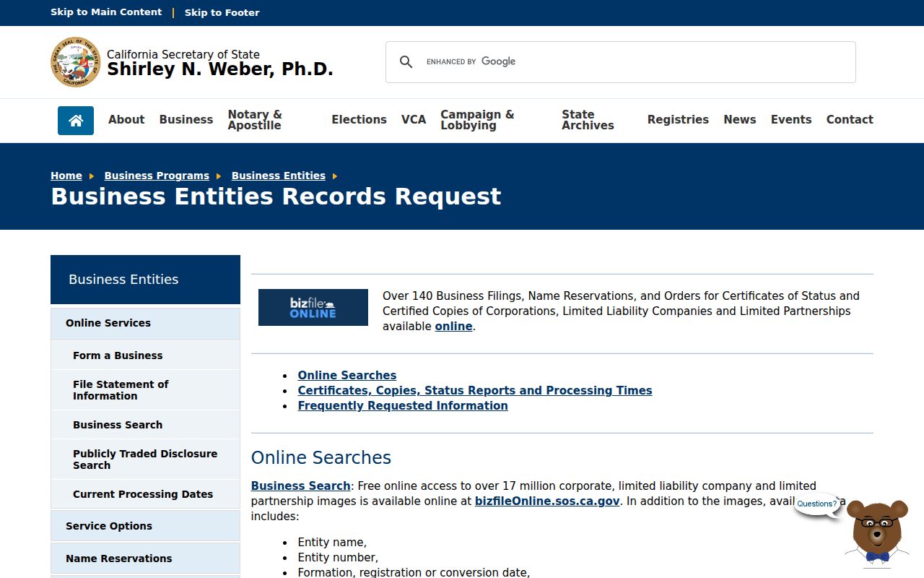This screenshot has width=924, height=578.
Task: Expand Name Reservations sidebar section
Action: [145, 558]
